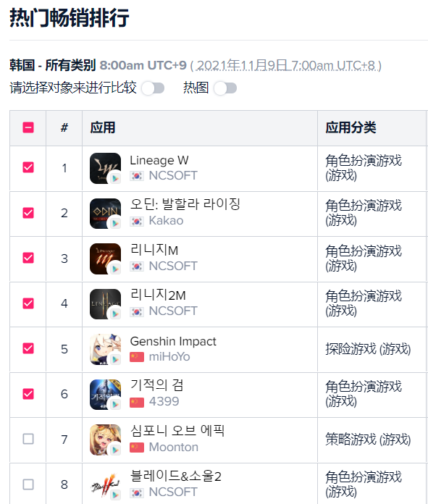This screenshot has width=428, height=504.
Task: Open the Kakao publisher link
Action: [166, 221]
